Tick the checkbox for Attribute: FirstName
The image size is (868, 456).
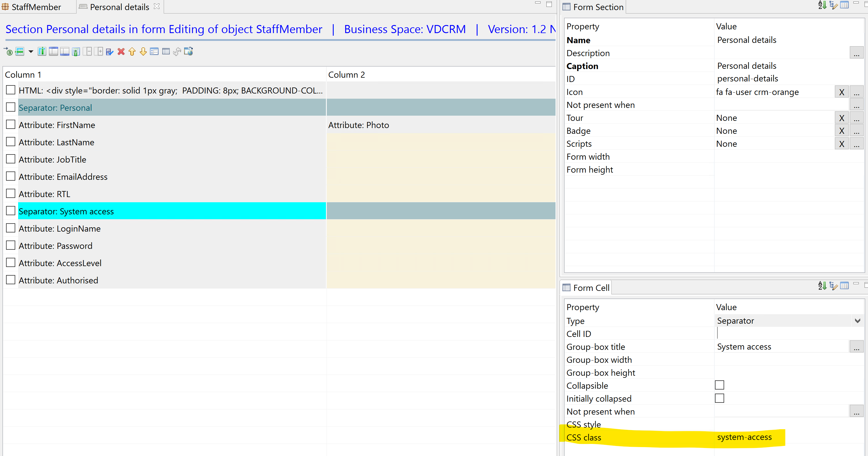pyautogui.click(x=11, y=125)
